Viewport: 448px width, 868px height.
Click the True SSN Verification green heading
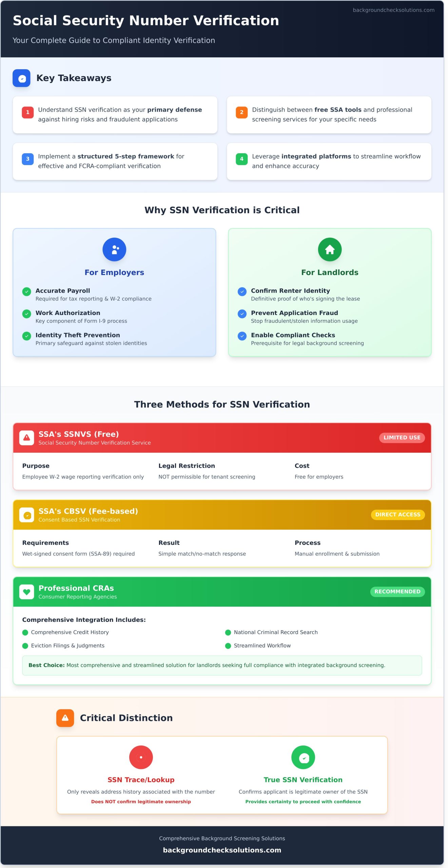click(x=303, y=780)
